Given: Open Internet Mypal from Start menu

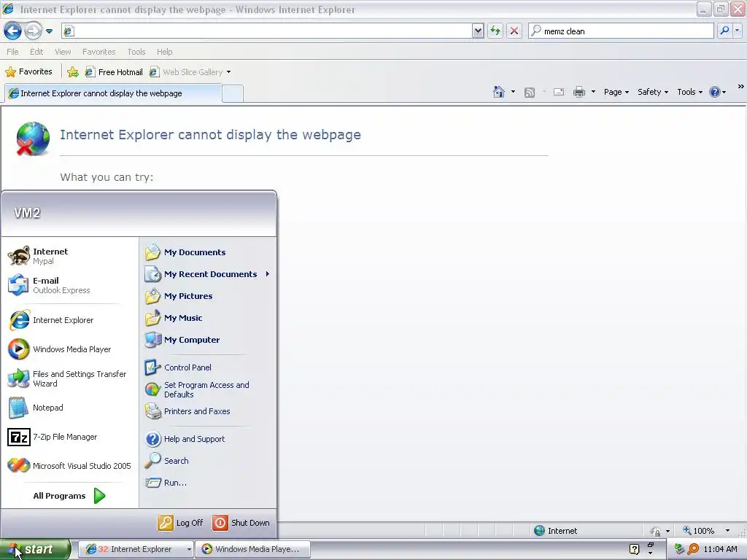Looking at the screenshot, I should tap(69, 256).
